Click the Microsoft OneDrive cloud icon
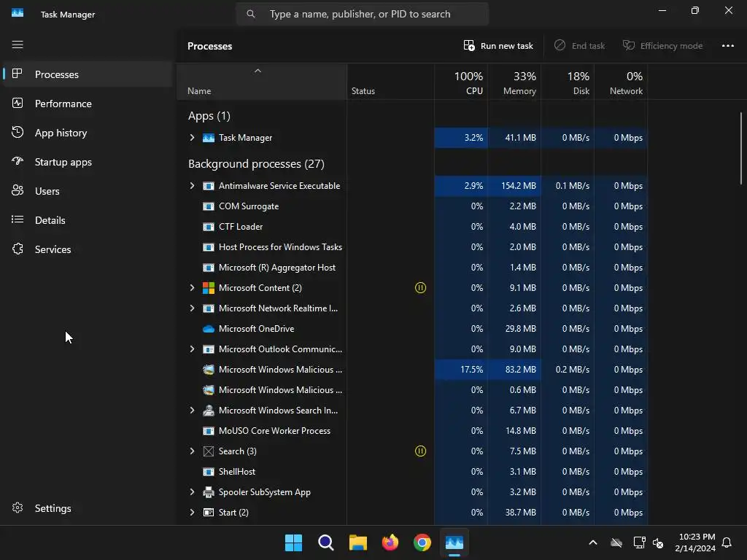This screenshot has height=560, width=747. click(x=209, y=329)
